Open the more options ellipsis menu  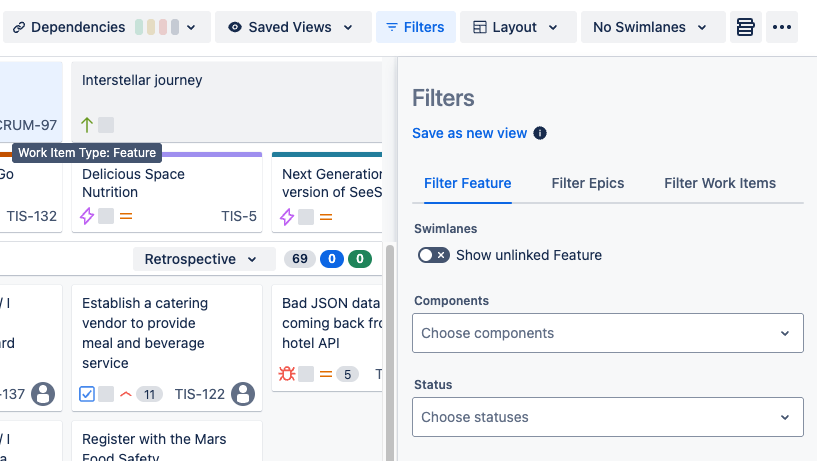point(782,27)
